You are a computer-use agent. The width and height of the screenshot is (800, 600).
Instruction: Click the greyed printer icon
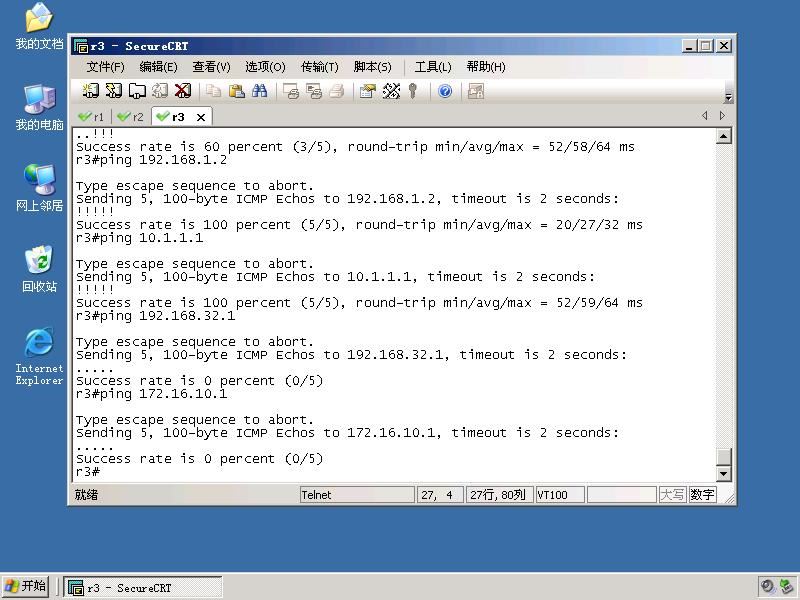tap(337, 91)
